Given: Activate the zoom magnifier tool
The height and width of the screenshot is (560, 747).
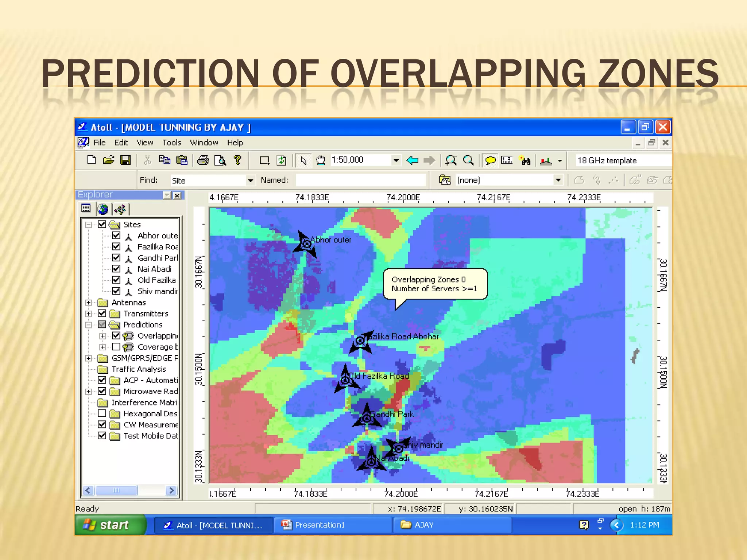Looking at the screenshot, I should click(468, 160).
